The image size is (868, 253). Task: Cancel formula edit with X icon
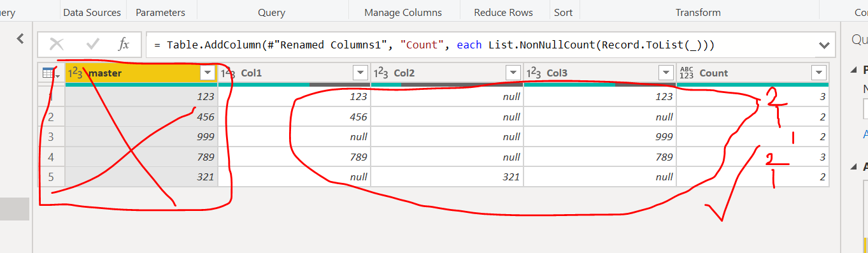[57, 44]
